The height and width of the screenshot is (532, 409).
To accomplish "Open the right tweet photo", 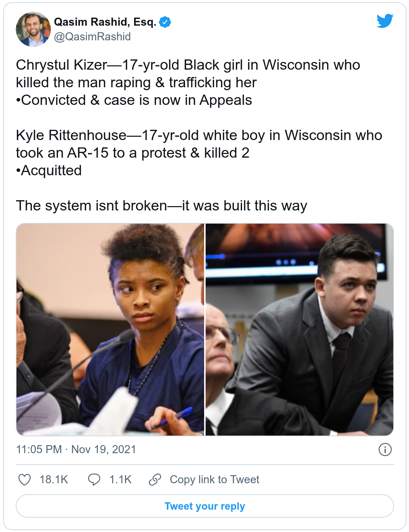I will pyautogui.click(x=299, y=330).
